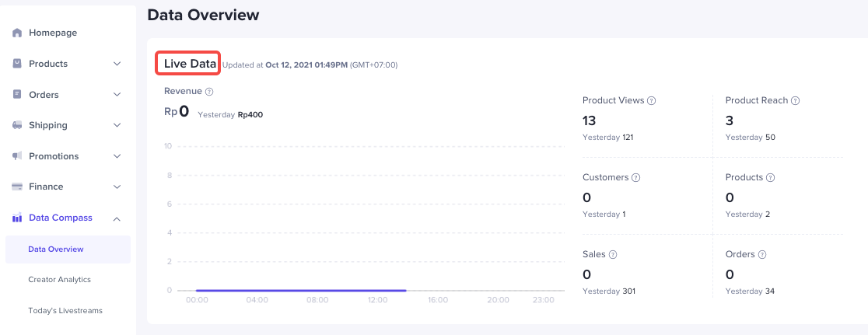Image resolution: width=868 pixels, height=335 pixels.
Task: Click the Product Reach info icon
Action: coord(796,101)
